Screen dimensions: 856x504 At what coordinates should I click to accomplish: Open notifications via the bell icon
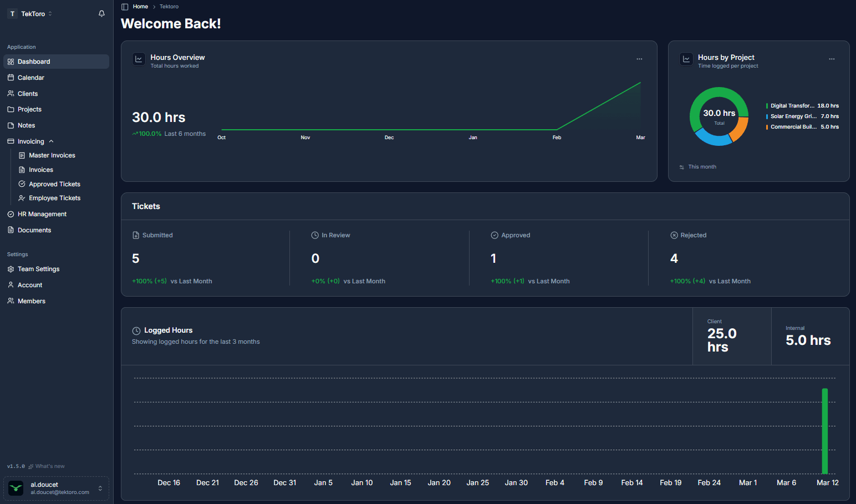coord(101,13)
